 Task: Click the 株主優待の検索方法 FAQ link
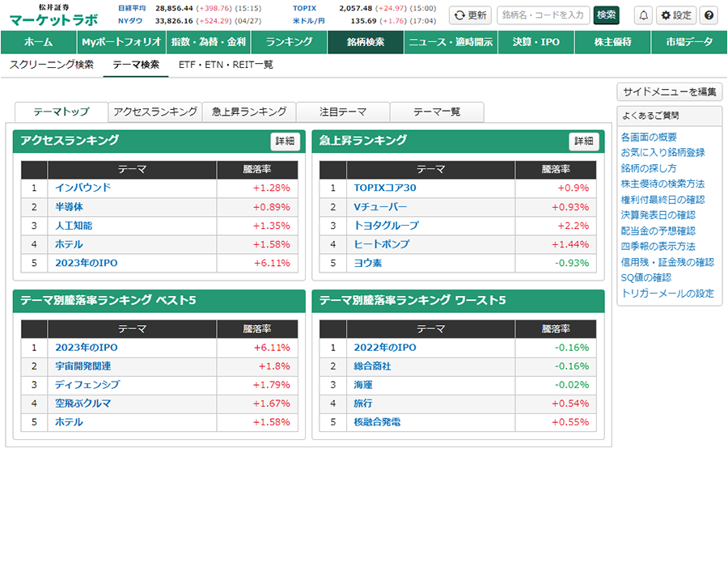pos(662,184)
